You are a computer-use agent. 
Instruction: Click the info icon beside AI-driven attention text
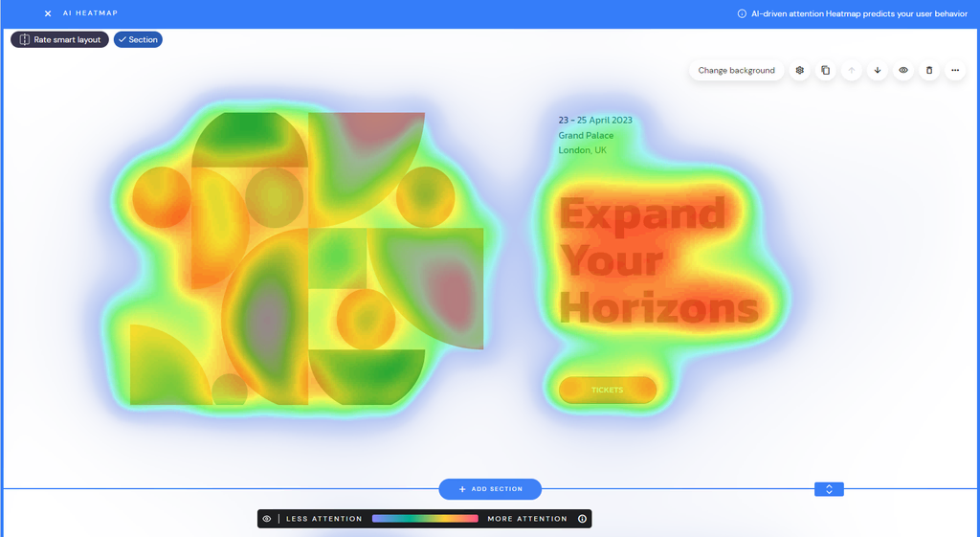(742, 13)
